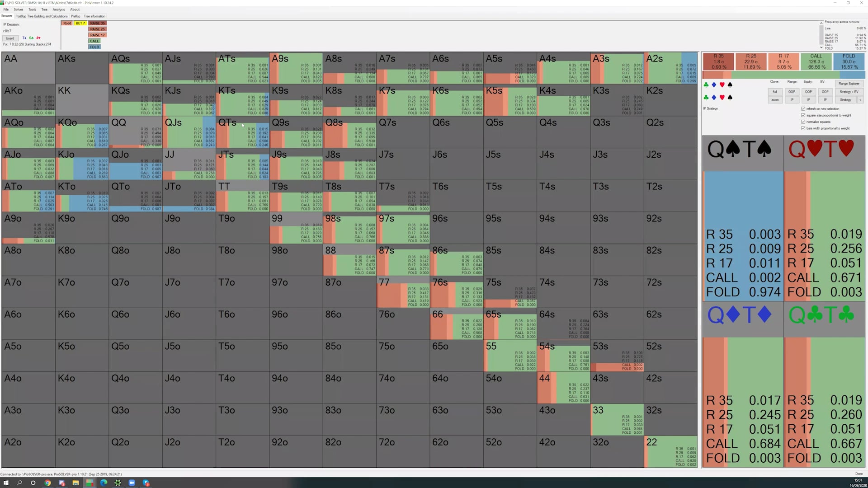Open the Analysis menu
868x488 pixels.
(58, 9)
